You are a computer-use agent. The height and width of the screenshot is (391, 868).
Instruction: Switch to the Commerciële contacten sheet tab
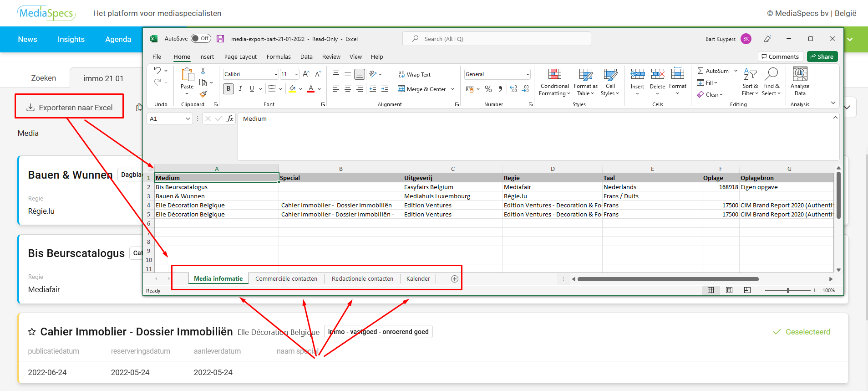286,279
